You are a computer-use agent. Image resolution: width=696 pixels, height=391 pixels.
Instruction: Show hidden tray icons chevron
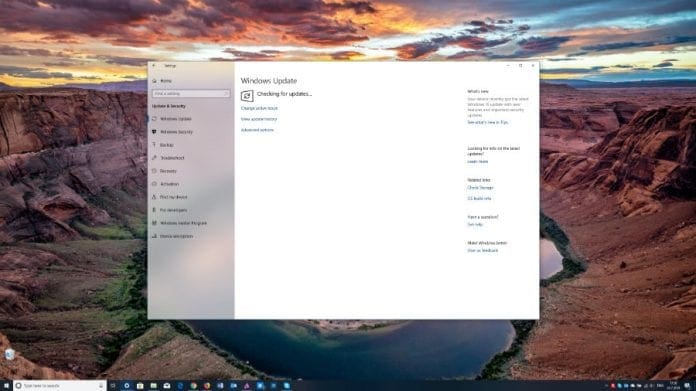606,386
